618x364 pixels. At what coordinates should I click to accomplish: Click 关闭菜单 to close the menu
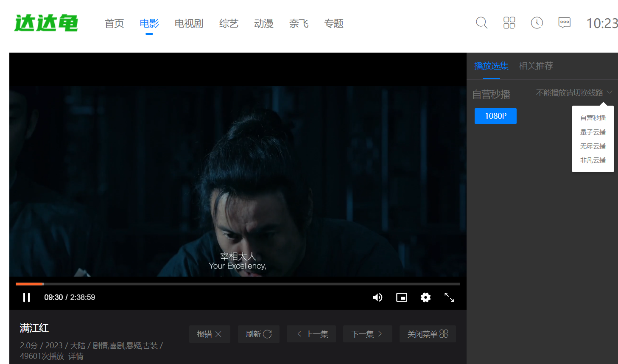click(428, 334)
